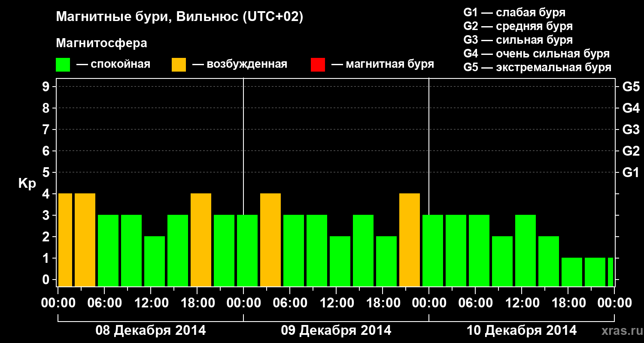Click the G2 label on right axis
This screenshot has height=343, width=644.
[631, 151]
